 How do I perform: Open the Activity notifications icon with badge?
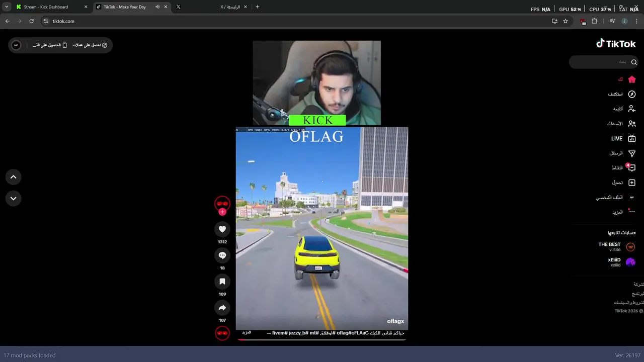pyautogui.click(x=631, y=167)
